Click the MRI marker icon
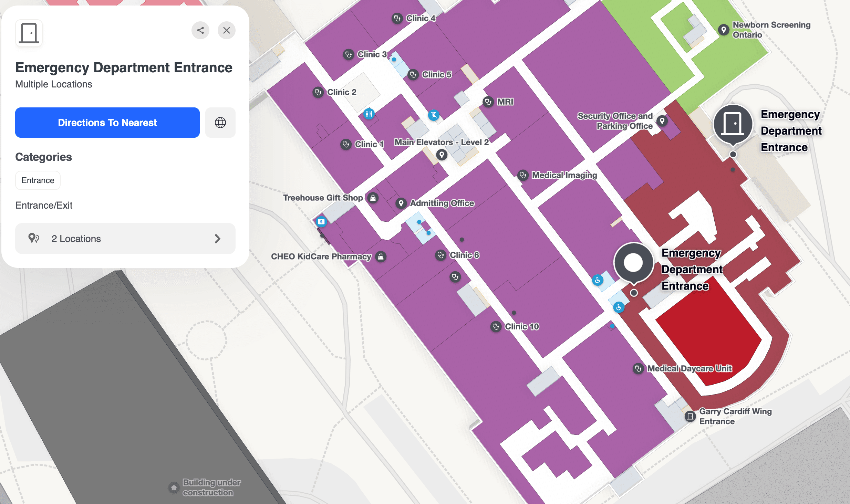This screenshot has height=504, width=850. click(488, 102)
